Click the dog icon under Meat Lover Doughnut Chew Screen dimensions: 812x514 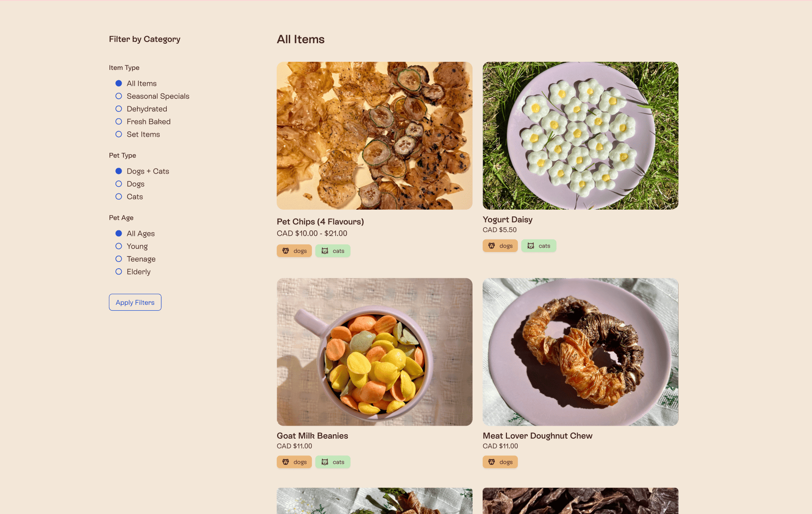tap(492, 462)
